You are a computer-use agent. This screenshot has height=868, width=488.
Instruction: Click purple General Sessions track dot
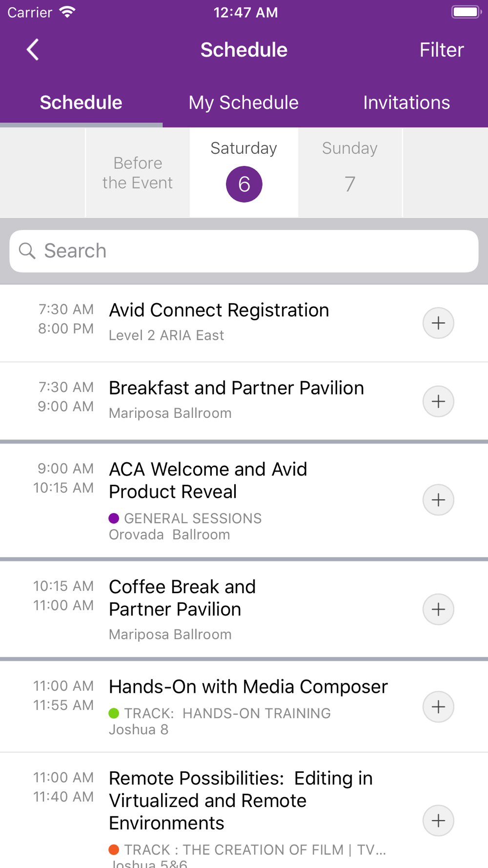[x=114, y=518]
